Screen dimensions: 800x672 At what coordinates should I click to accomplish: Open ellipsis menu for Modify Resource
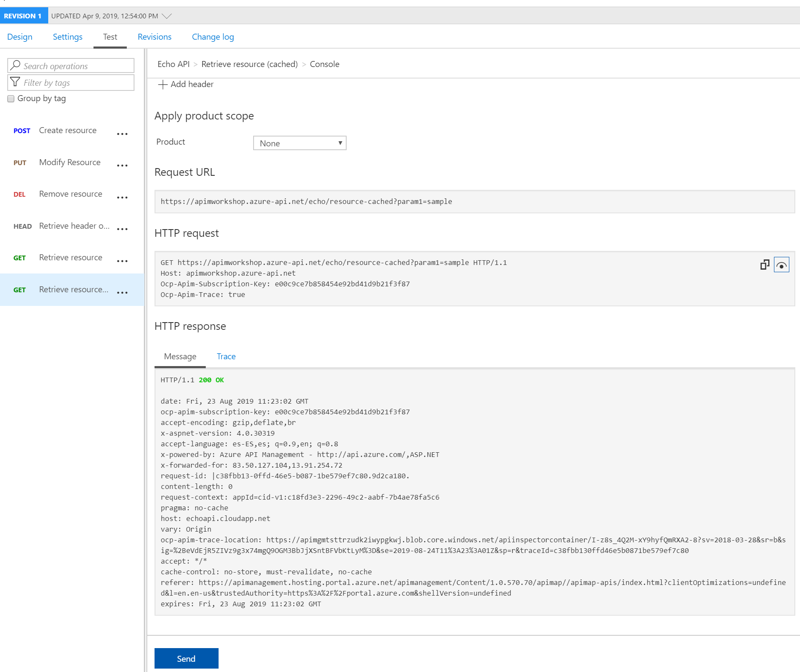click(x=122, y=166)
